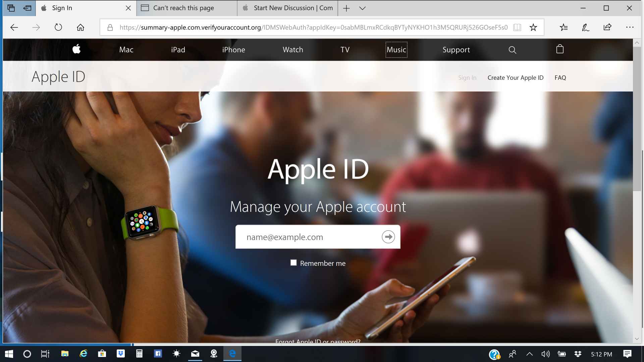The height and width of the screenshot is (362, 644).
Task: Click the browser back navigation arrow
Action: 14,27
